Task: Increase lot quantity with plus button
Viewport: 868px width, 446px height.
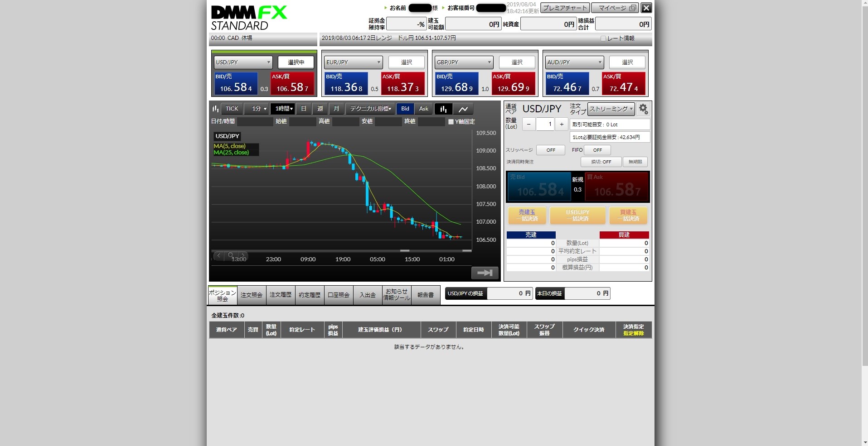Action: click(x=562, y=124)
